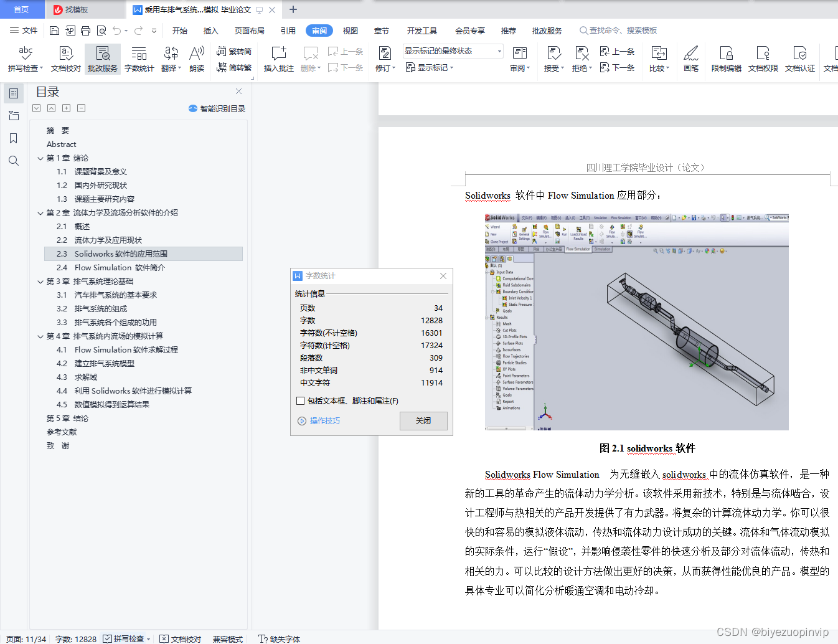Switch to 开始 ribbon tab
This screenshot has height=644, width=838.
[x=180, y=31]
